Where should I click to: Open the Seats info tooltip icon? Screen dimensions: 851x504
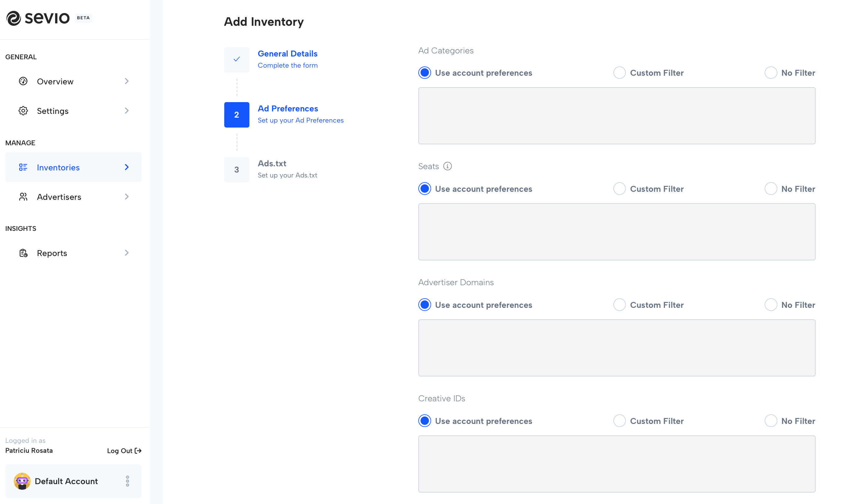tap(448, 166)
